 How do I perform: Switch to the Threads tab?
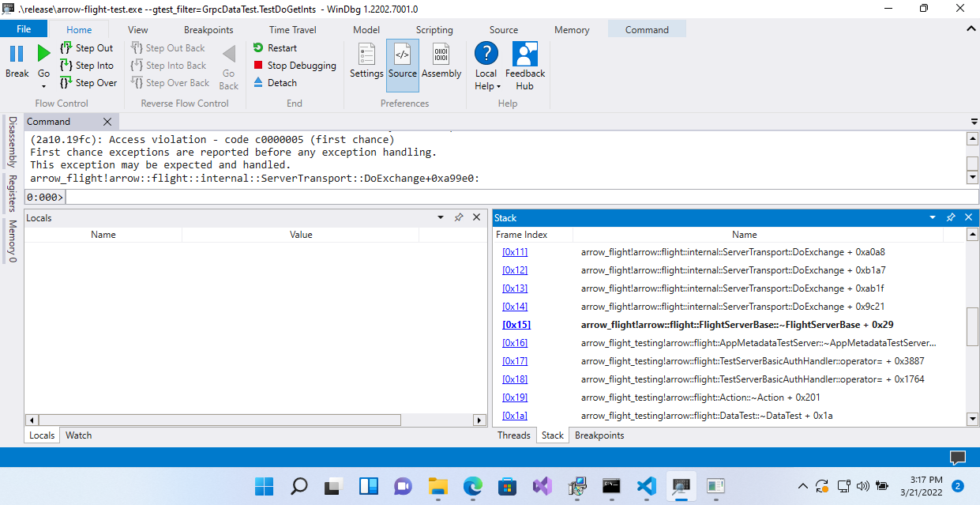[514, 435]
